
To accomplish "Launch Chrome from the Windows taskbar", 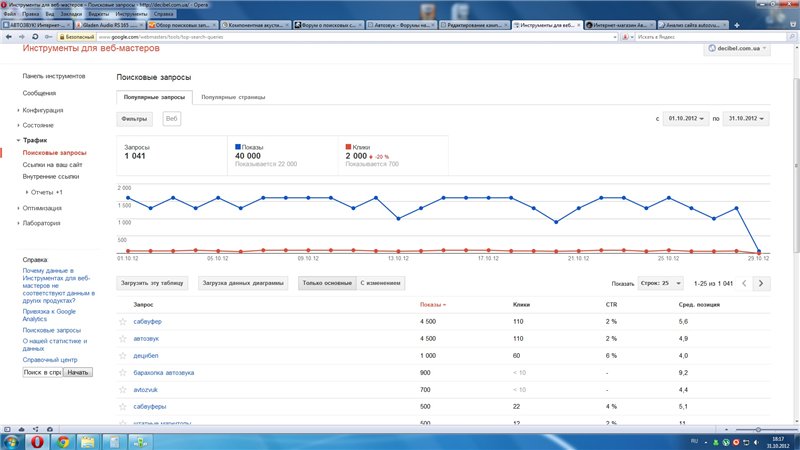I will 62,440.
